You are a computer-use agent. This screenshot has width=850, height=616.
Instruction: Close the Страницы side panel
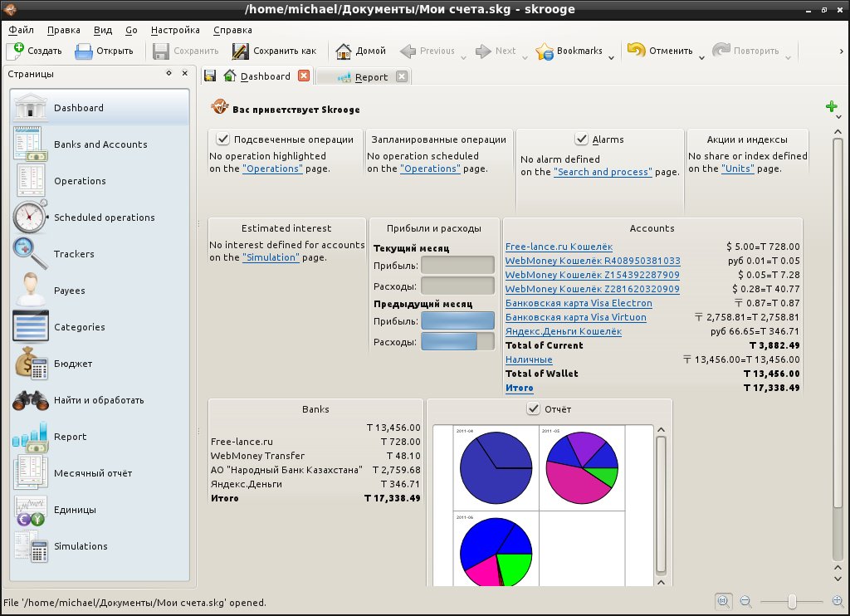tap(185, 73)
